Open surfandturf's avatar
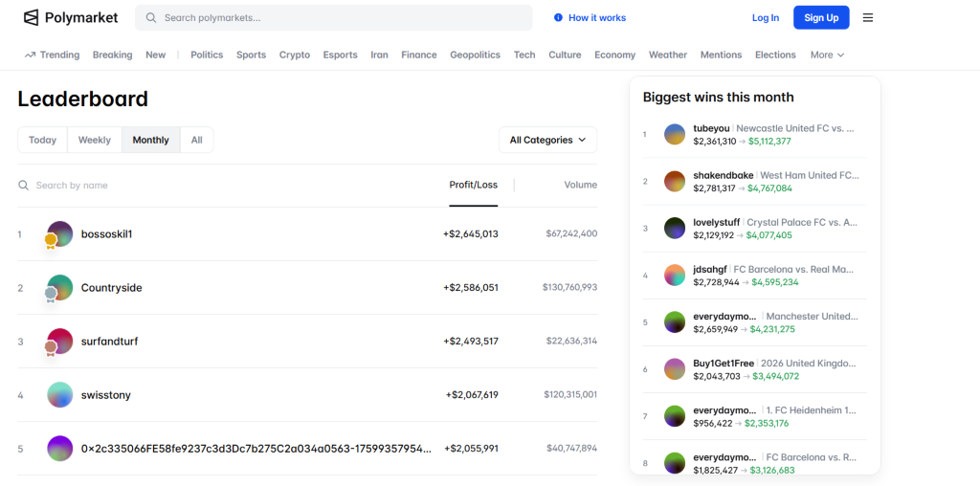 [x=60, y=342]
